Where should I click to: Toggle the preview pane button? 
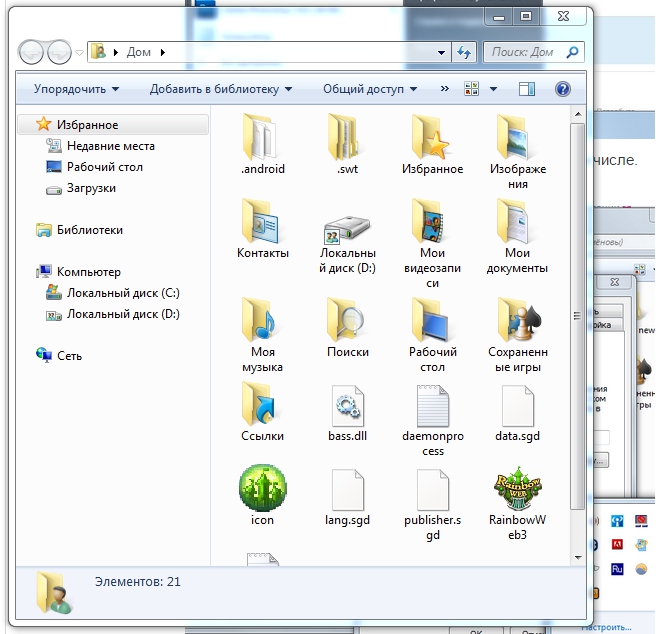point(527,89)
